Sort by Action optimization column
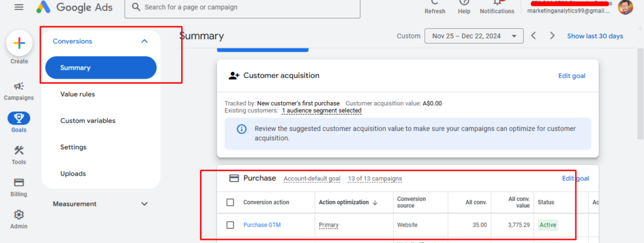Viewport: 644px width, 243px height. point(348,202)
